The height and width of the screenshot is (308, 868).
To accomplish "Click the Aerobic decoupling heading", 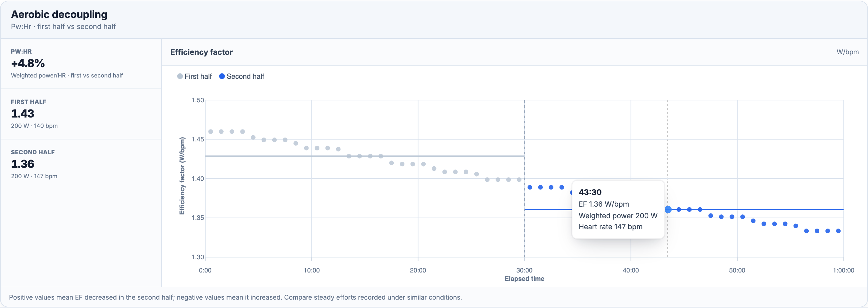I will click(59, 15).
